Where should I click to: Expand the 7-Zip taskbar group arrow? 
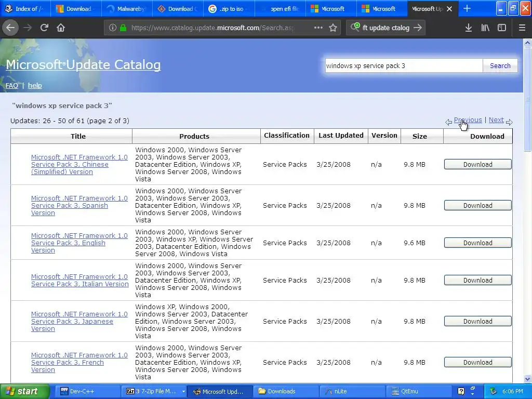(x=183, y=392)
